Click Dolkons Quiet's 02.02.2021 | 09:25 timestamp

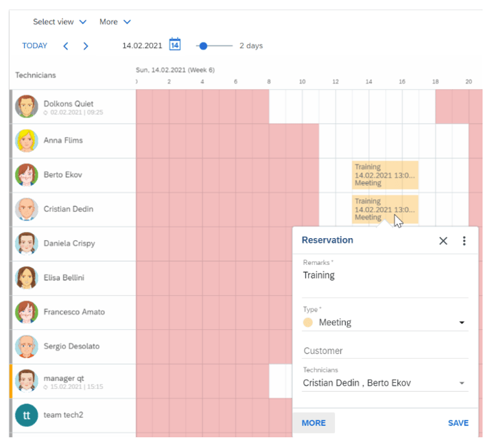click(77, 113)
